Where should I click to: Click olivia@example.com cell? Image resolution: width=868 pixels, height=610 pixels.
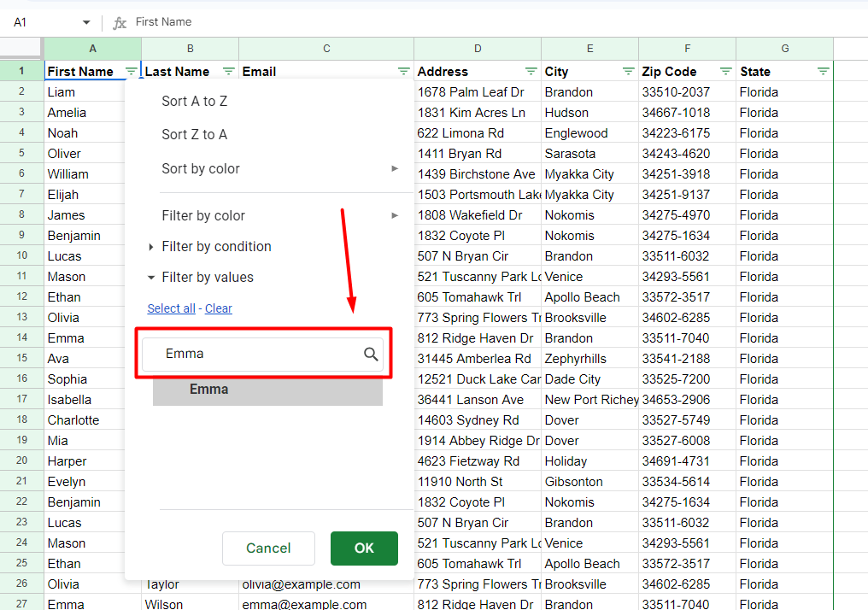(x=326, y=584)
